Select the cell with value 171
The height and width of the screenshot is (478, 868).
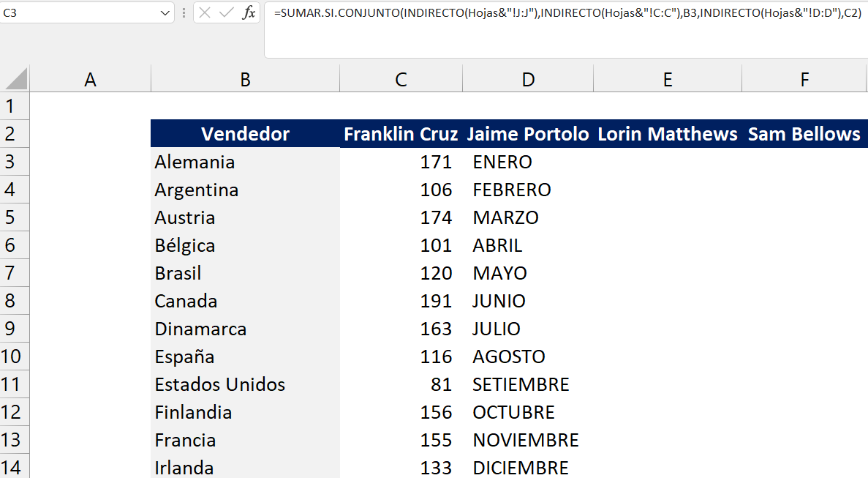pos(401,162)
